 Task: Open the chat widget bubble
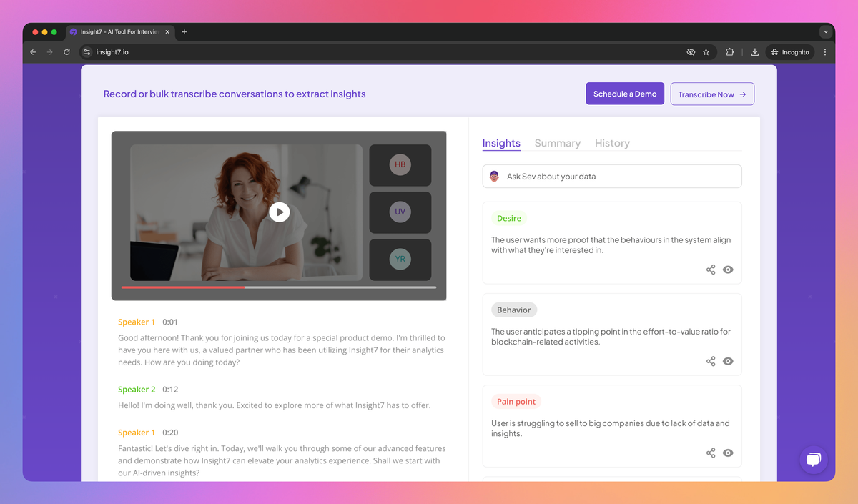click(x=813, y=460)
